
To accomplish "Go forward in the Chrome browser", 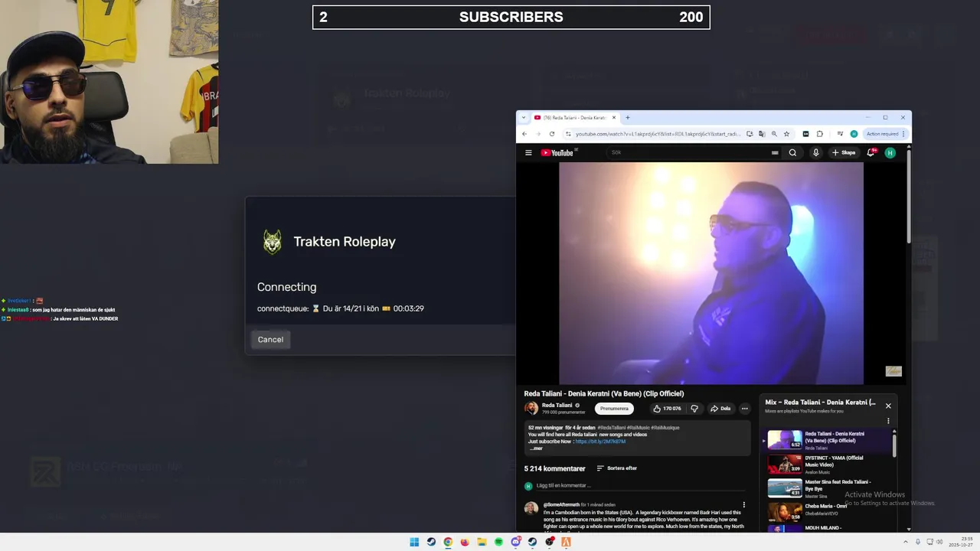I will coord(537,134).
